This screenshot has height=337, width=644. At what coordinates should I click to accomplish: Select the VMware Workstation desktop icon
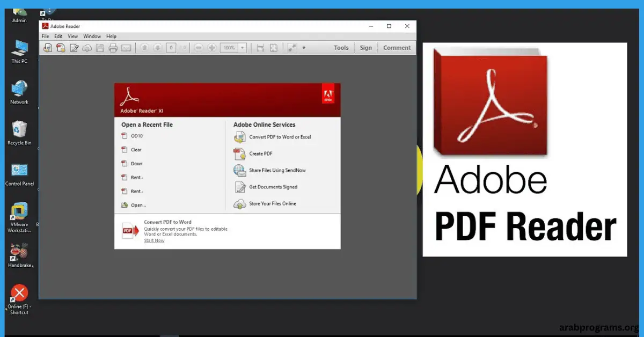coord(19,217)
